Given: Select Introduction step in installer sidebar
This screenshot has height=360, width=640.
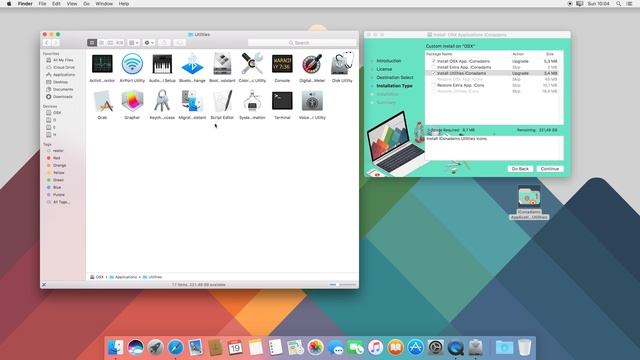Looking at the screenshot, I should 389,60.
